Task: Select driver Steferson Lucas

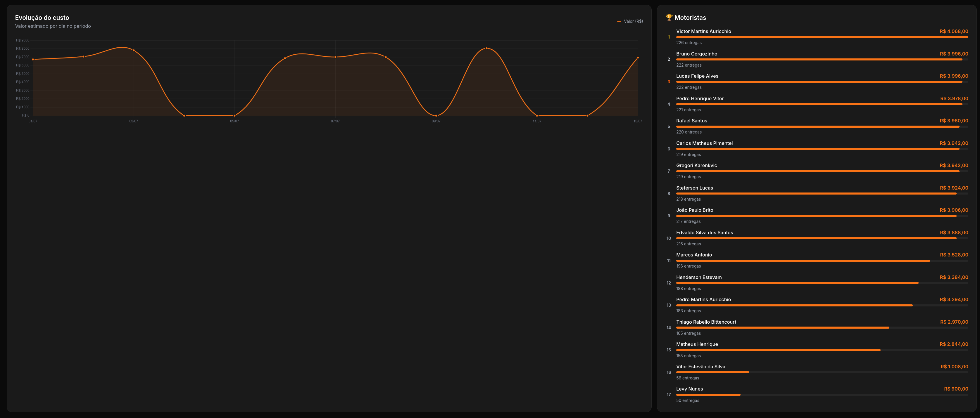Action: click(694, 188)
